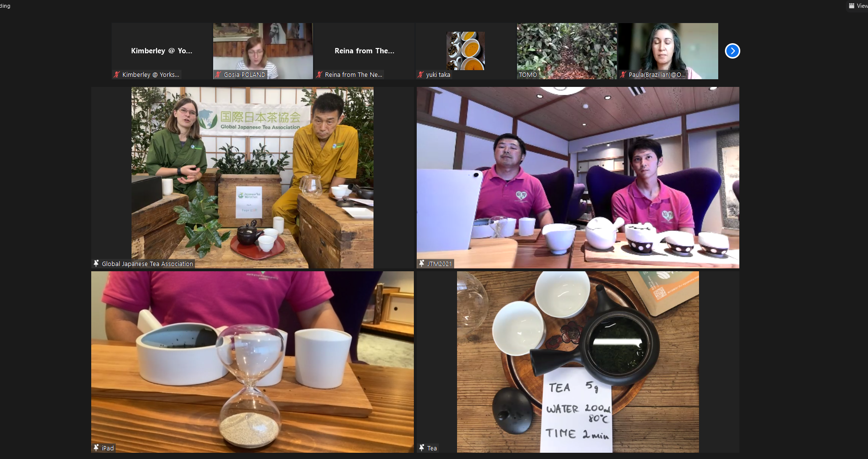Click the muted mic icon beside Paula(Brazilian)
The width and height of the screenshot is (868, 459).
pyautogui.click(x=623, y=75)
